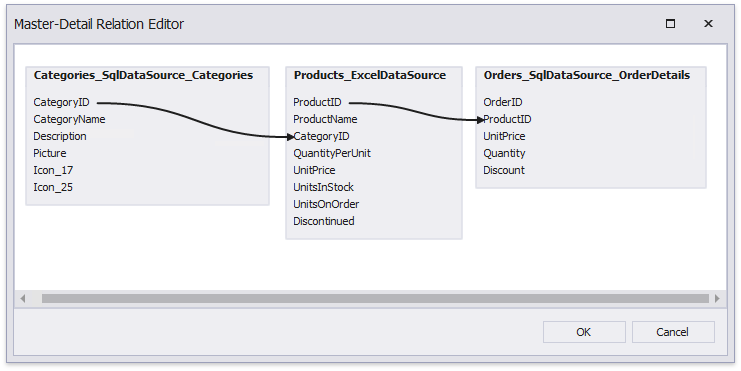Select CategoryID field in Categories table
The height and width of the screenshot is (371, 741).
61,103
